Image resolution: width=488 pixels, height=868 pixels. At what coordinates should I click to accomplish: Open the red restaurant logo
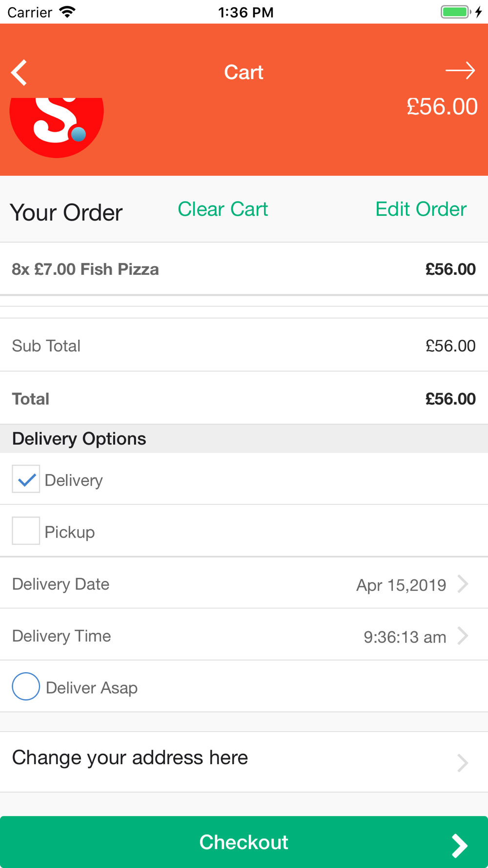[x=57, y=127]
